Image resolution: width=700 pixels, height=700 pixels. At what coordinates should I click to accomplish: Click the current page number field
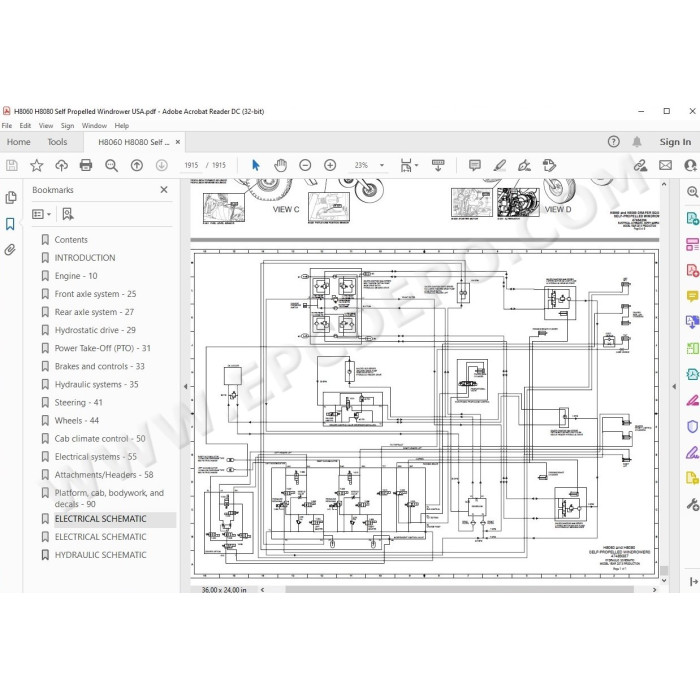coord(191,165)
